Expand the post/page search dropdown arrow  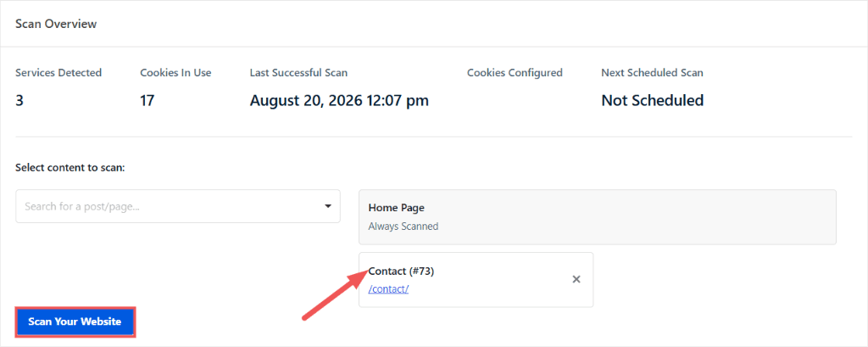point(327,206)
